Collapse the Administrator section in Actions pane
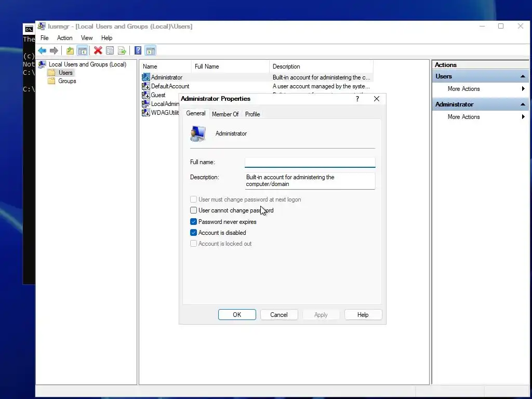Screen dimensions: 532x399 click(523, 104)
